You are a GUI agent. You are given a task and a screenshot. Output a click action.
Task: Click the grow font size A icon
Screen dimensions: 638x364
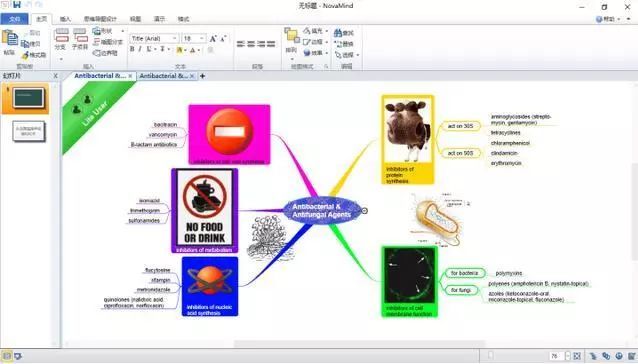coord(213,39)
